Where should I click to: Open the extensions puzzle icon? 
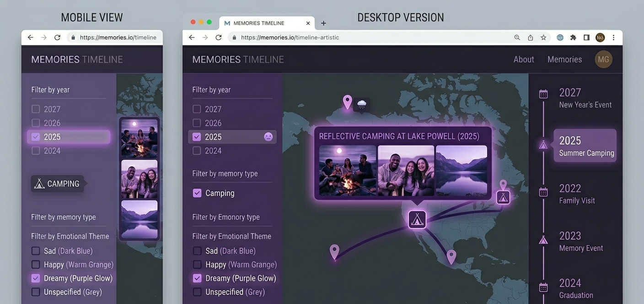click(x=573, y=38)
